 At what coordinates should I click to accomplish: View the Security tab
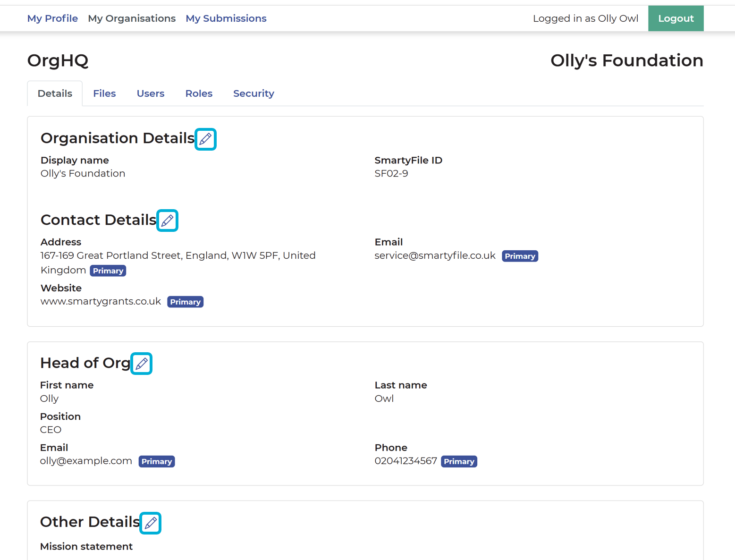(x=253, y=93)
